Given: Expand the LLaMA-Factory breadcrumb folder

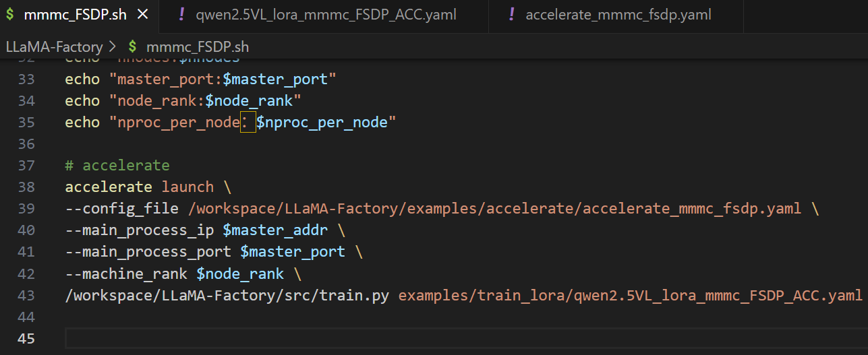Looking at the screenshot, I should click(x=54, y=47).
